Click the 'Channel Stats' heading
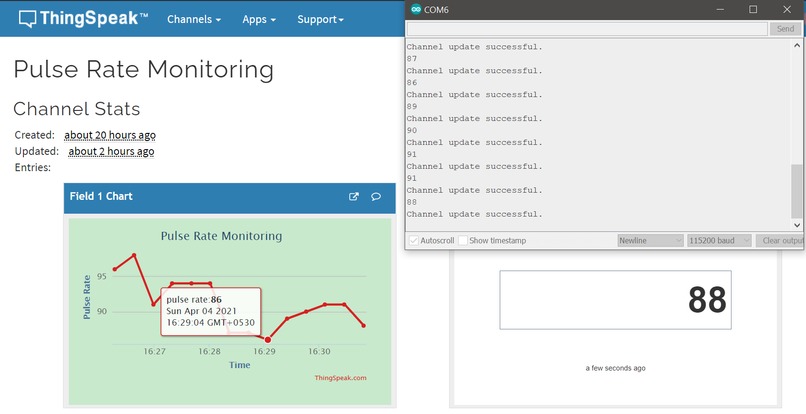 pos(77,109)
